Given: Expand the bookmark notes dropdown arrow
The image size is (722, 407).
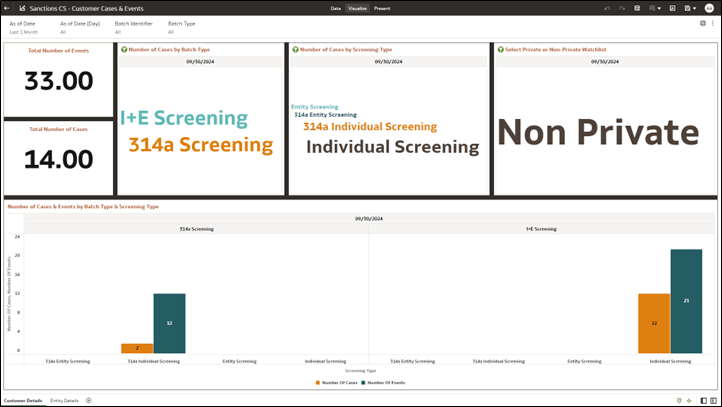Looking at the screenshot, I should (659, 8).
